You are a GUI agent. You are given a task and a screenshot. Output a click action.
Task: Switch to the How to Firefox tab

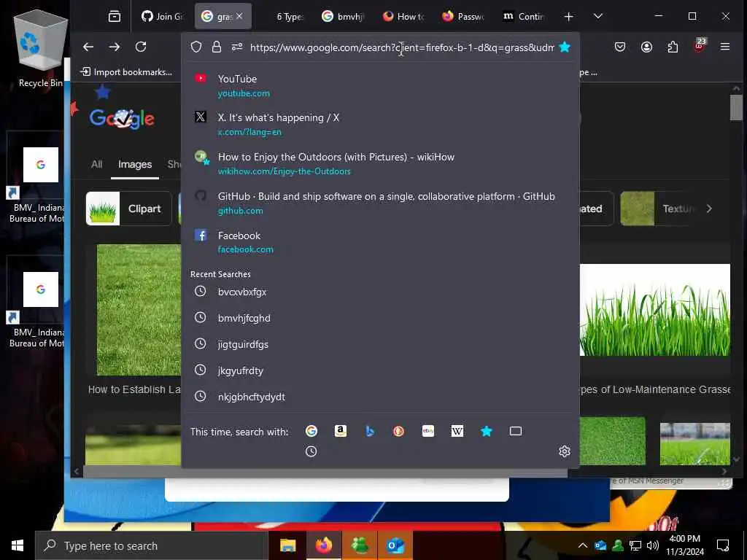pos(404,16)
